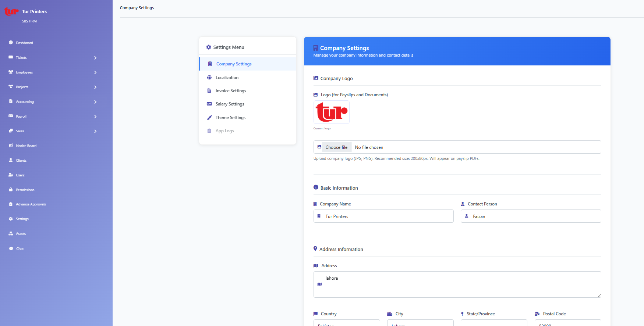Image resolution: width=644 pixels, height=326 pixels.
Task: Click the Tur Printers logo in sidebar
Action: click(x=11, y=12)
